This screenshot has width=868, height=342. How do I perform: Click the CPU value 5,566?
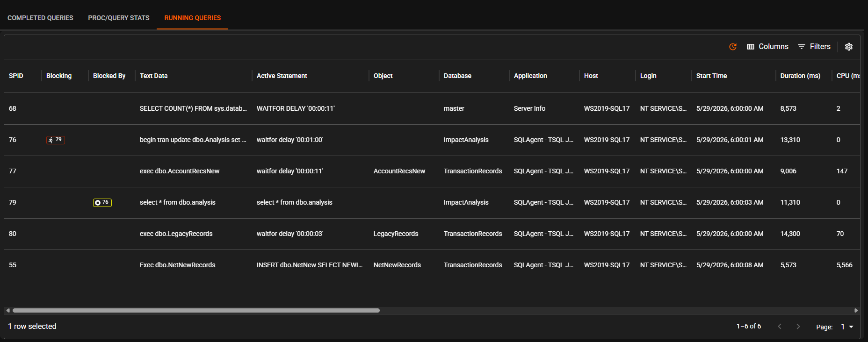point(845,265)
